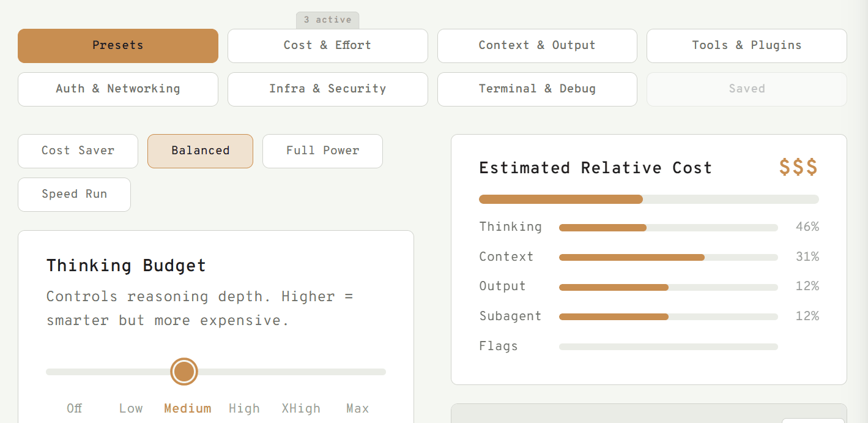The image size is (868, 423).
Task: Click the '3 active' badge
Action: click(327, 20)
